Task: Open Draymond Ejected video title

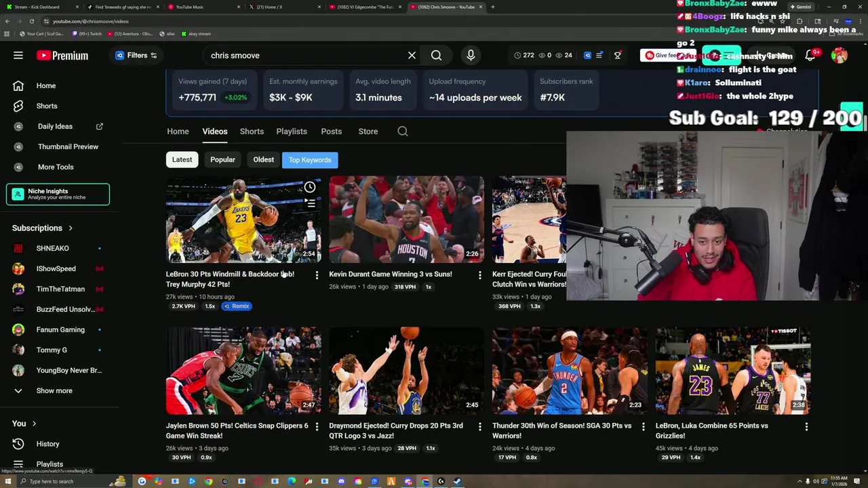Action: (x=396, y=431)
